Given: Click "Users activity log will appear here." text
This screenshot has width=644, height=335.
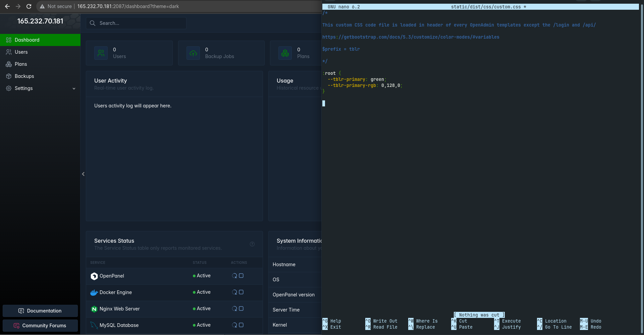Looking at the screenshot, I should pyautogui.click(x=133, y=106).
